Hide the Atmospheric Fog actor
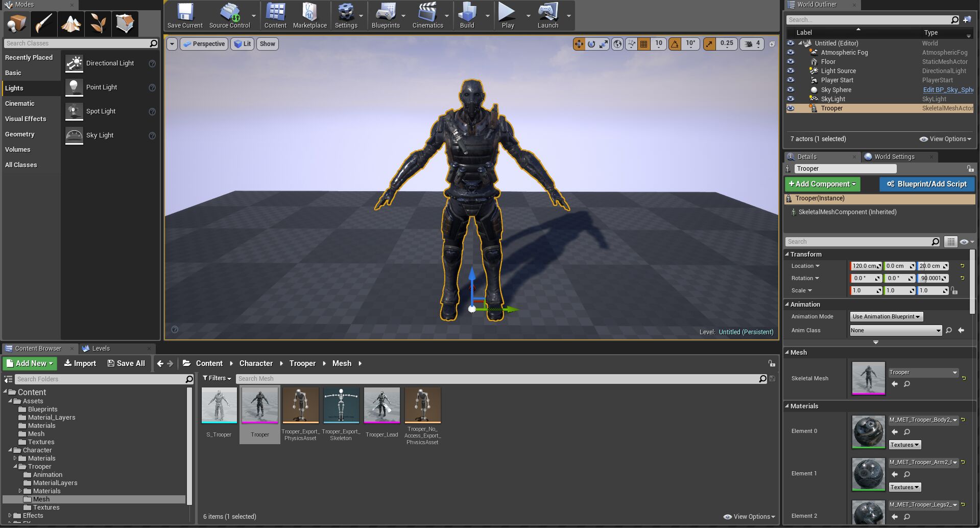The width and height of the screenshot is (980, 528). click(791, 52)
